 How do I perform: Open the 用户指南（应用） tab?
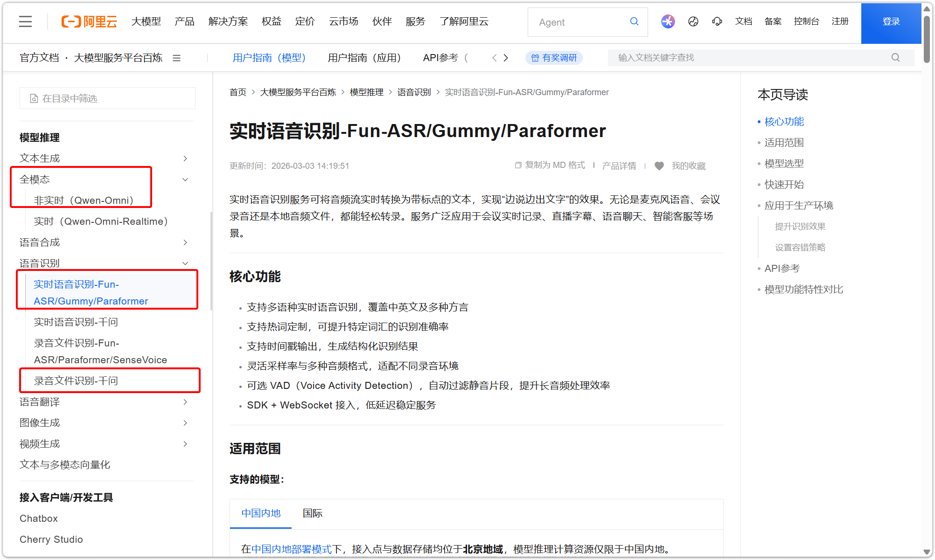point(364,57)
